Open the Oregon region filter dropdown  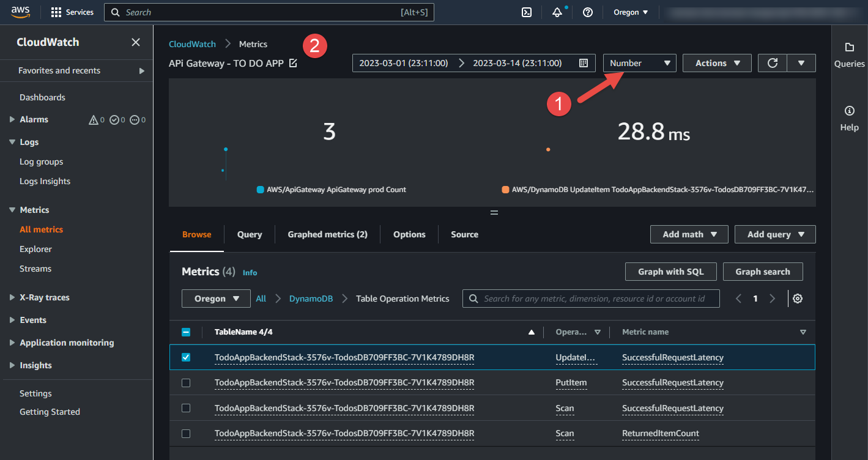216,299
